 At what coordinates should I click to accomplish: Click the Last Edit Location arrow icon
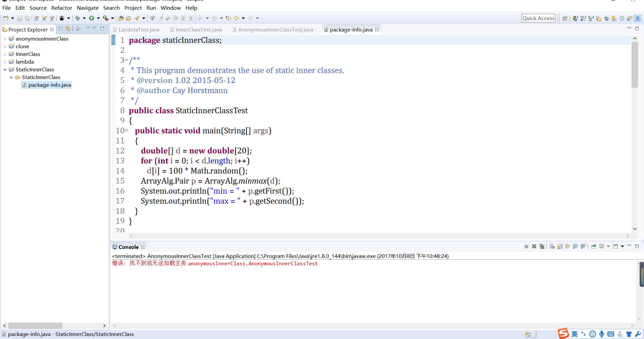click(x=228, y=18)
